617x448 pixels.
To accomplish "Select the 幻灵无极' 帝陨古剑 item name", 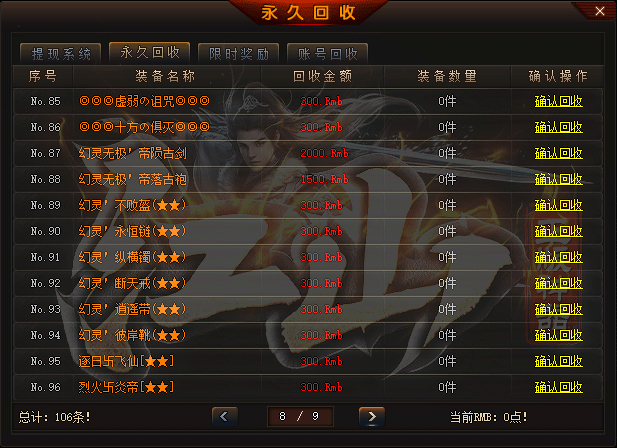I will [x=133, y=153].
